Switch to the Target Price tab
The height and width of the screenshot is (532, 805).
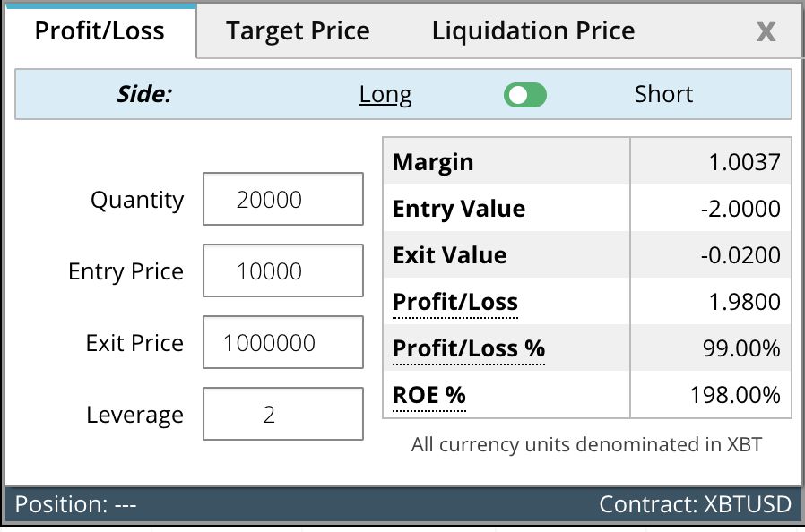(x=298, y=31)
